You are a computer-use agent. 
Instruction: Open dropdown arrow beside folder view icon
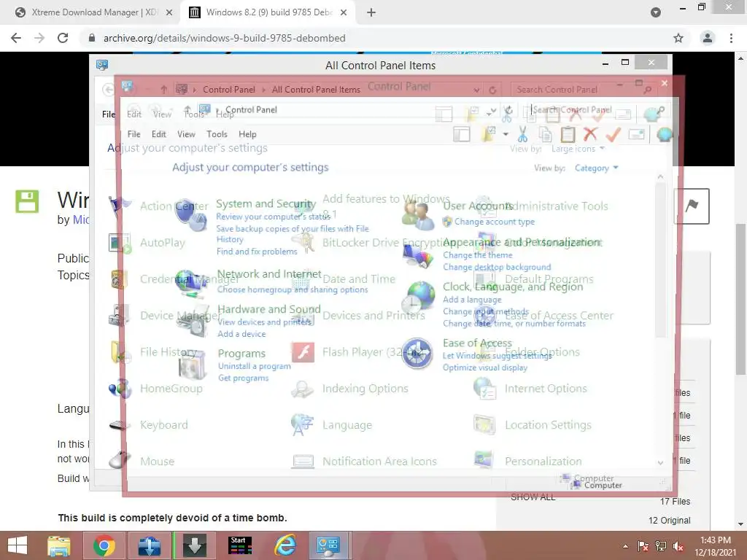(506, 134)
